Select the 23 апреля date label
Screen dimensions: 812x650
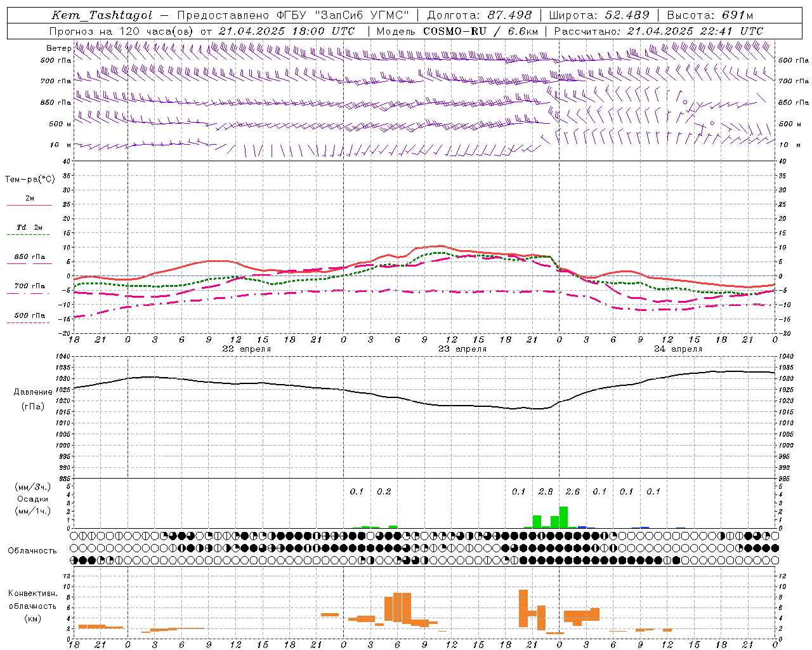(462, 349)
